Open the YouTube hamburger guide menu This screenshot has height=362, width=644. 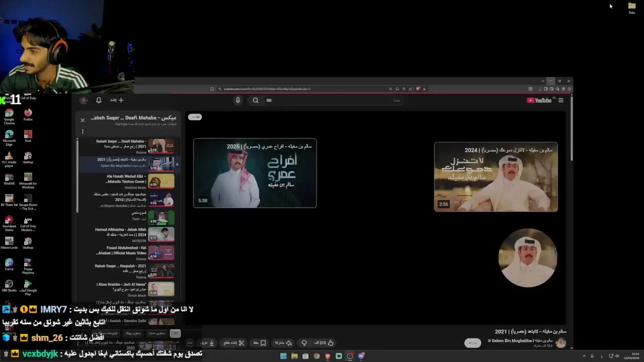click(560, 100)
